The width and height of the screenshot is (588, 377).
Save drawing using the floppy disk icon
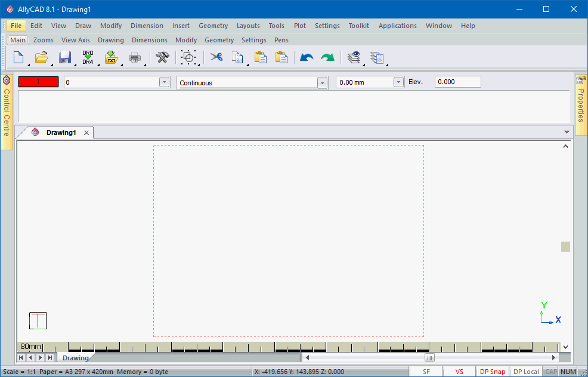pos(65,57)
